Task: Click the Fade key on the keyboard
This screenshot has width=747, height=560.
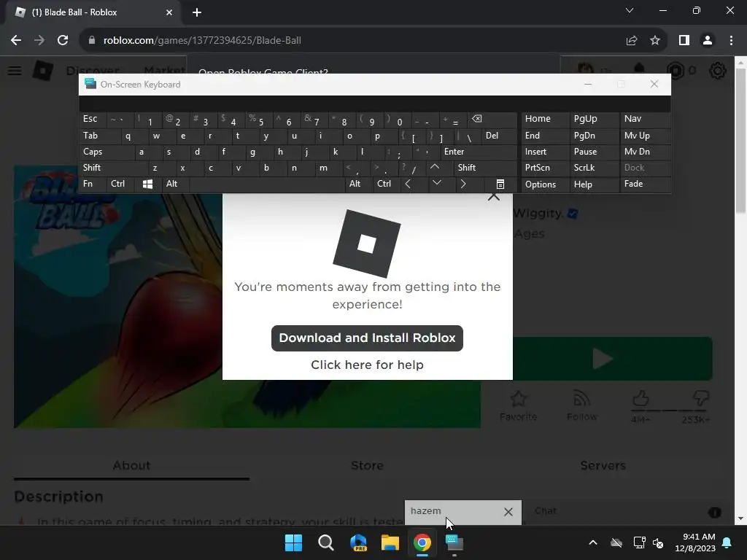Action: (x=645, y=184)
